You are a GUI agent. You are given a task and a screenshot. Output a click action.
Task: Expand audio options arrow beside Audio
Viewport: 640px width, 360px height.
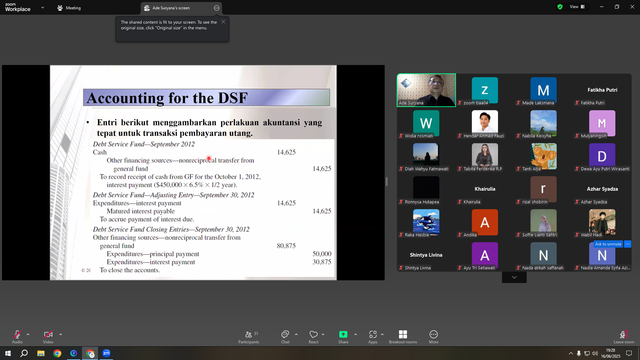coord(28,334)
